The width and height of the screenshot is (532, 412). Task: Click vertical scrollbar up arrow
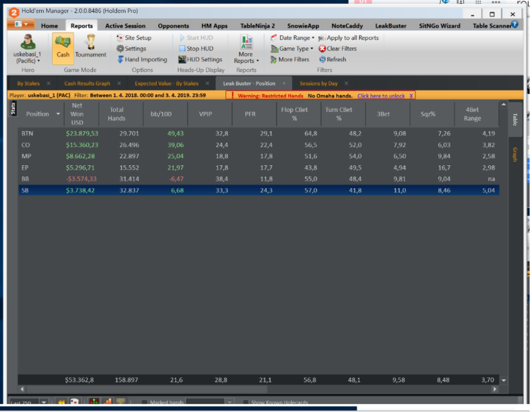click(504, 104)
